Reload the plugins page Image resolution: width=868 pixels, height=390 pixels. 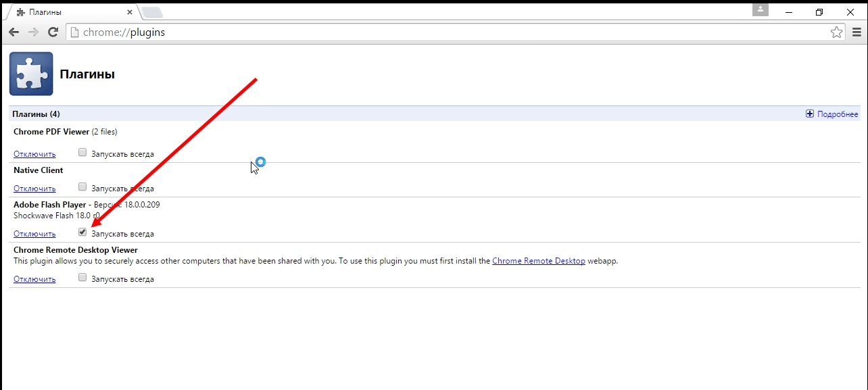53,32
